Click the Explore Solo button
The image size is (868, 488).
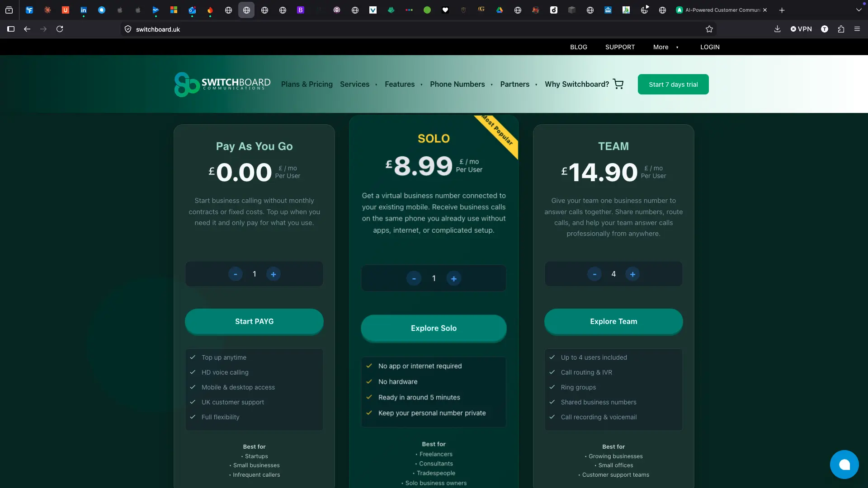click(x=434, y=328)
